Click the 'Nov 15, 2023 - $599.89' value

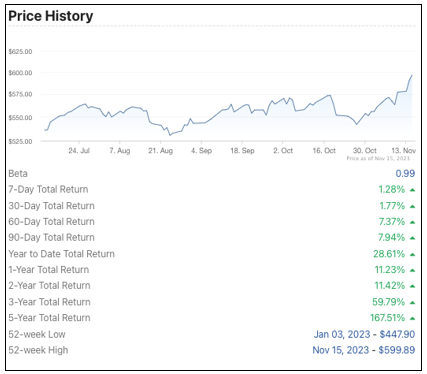click(x=364, y=350)
